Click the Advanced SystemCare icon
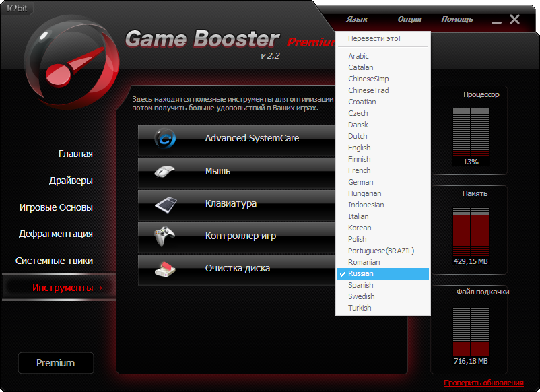540x392 pixels. tap(165, 139)
